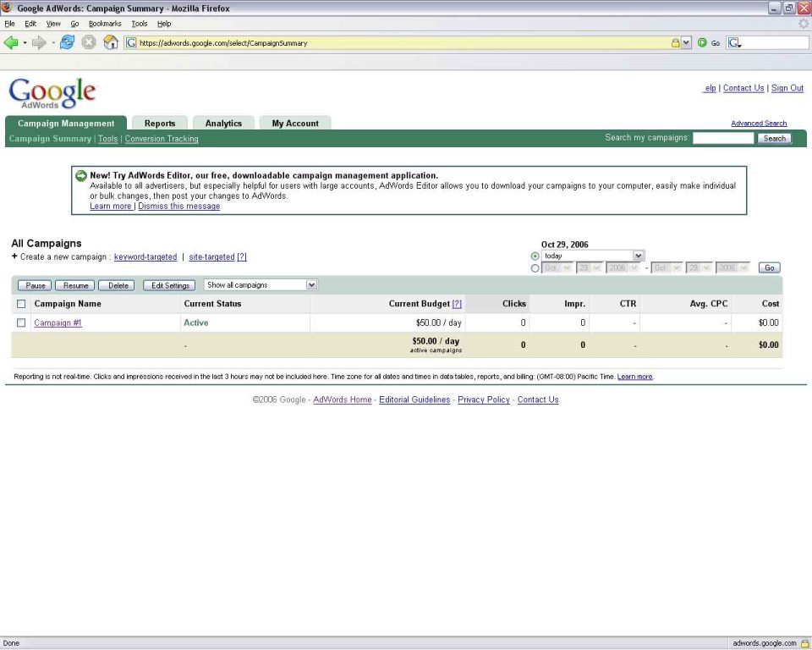Click the Pause button
Viewport: 812px width, 650px height.
click(x=36, y=285)
